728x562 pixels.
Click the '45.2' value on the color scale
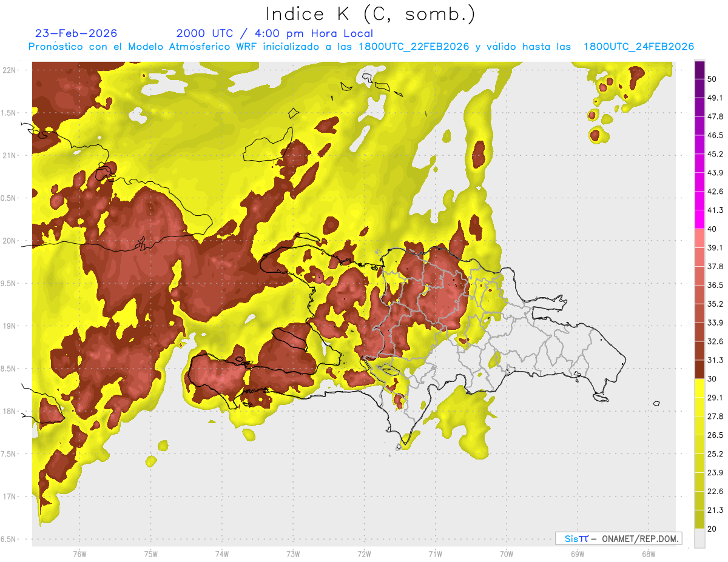click(x=715, y=154)
